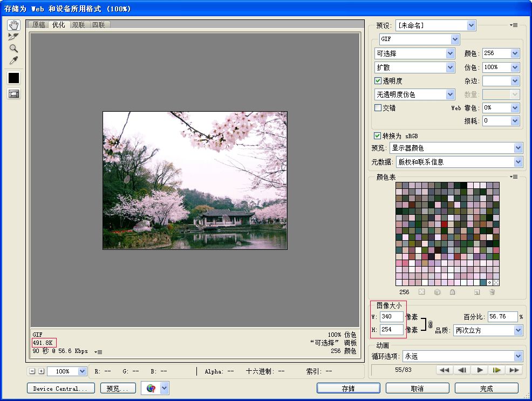Toggle the width-height constrain link icon
532x401 pixels.
[430, 324]
